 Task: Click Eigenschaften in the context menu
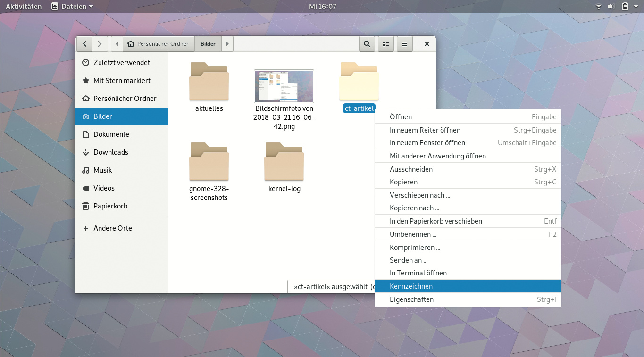tap(411, 299)
